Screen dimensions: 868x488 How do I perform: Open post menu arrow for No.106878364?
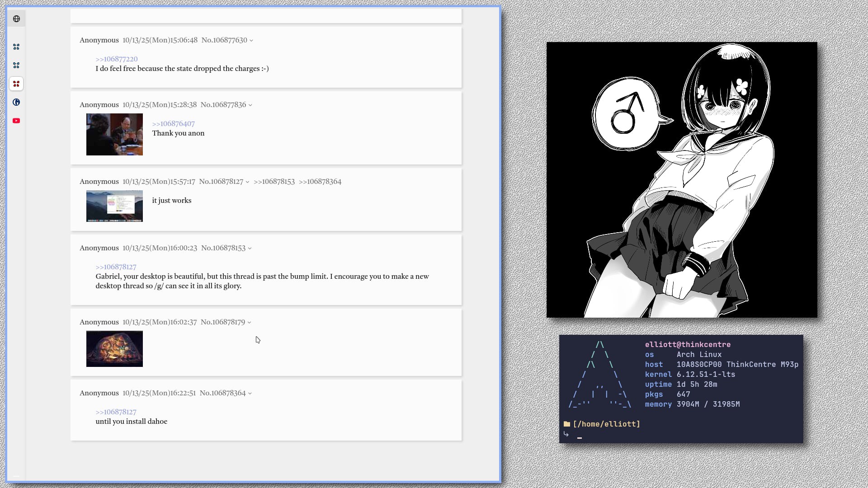[x=250, y=394]
